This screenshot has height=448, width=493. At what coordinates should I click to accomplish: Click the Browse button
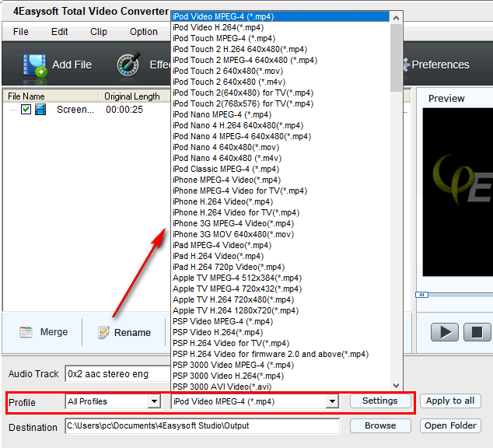(x=380, y=425)
